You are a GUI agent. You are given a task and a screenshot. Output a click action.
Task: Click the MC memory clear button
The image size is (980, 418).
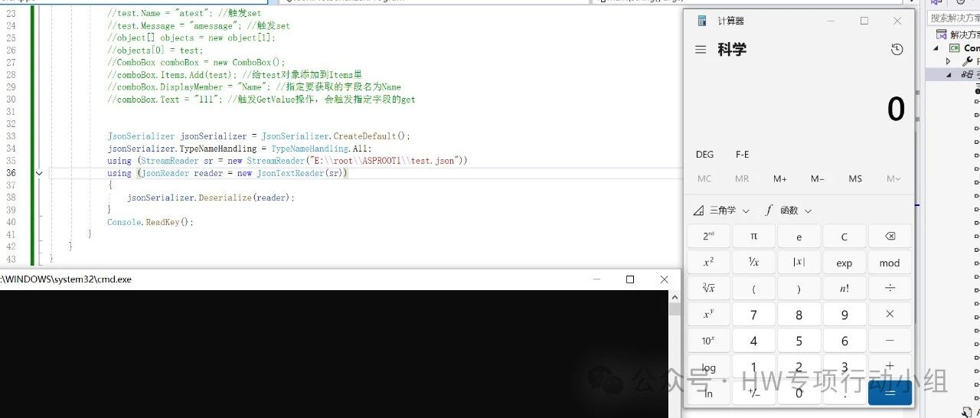(x=704, y=178)
